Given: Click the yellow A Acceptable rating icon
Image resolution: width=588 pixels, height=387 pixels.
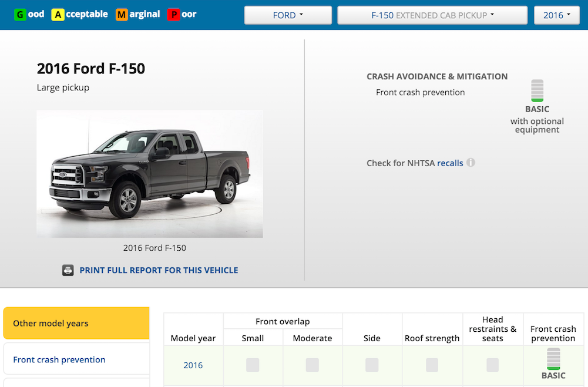Looking at the screenshot, I should (x=58, y=15).
